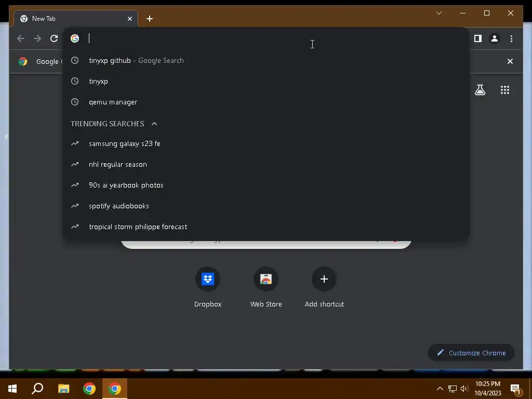
Task: Open Chrome's three-dot menu
Action: 511,38
